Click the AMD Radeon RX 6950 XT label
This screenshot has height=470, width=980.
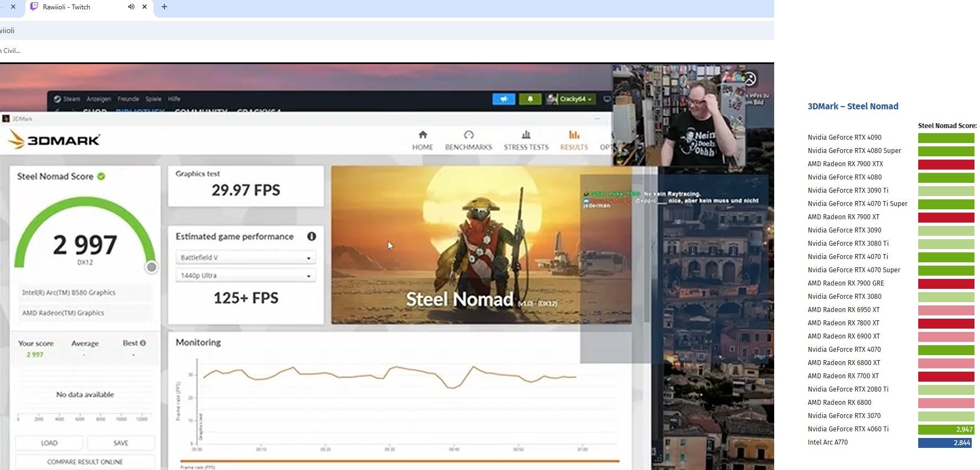pyautogui.click(x=844, y=310)
